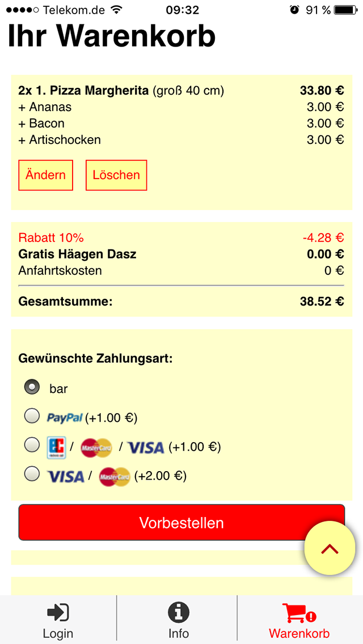Tap the red Vorbestellen button
Viewport: 363px width, 644px height.
pos(181,523)
